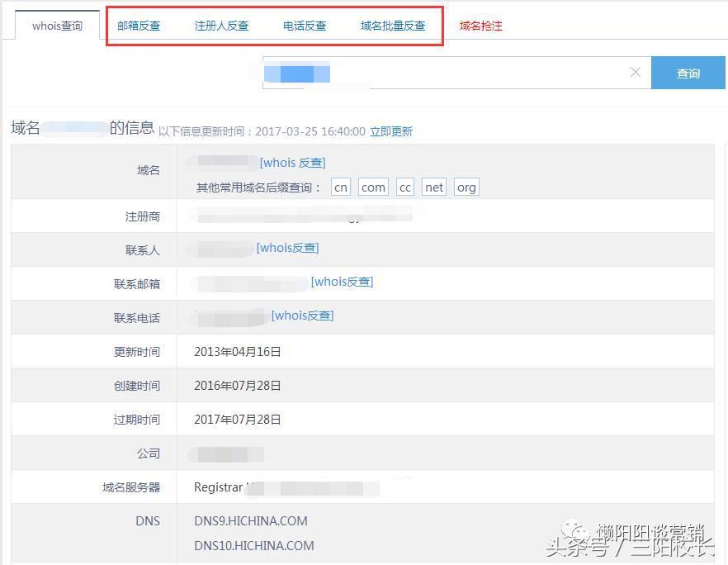This screenshot has height=565, width=728.
Task: Choose the net domain suffix
Action: pos(434,188)
